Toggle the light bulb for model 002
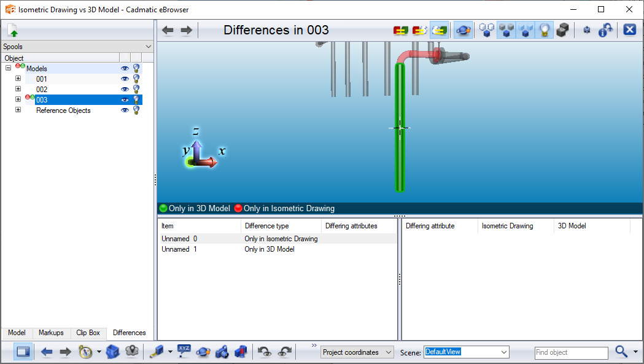Viewport: 644px width, 364px height. click(x=136, y=90)
